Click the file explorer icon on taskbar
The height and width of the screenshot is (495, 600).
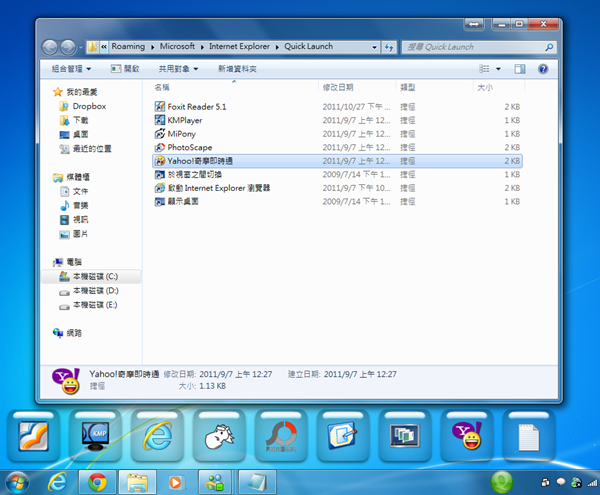(x=137, y=482)
